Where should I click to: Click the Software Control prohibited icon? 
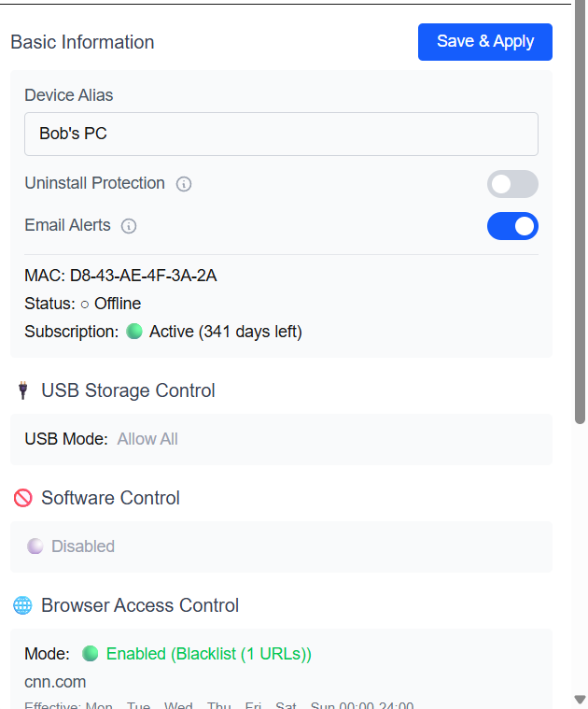[x=22, y=498]
